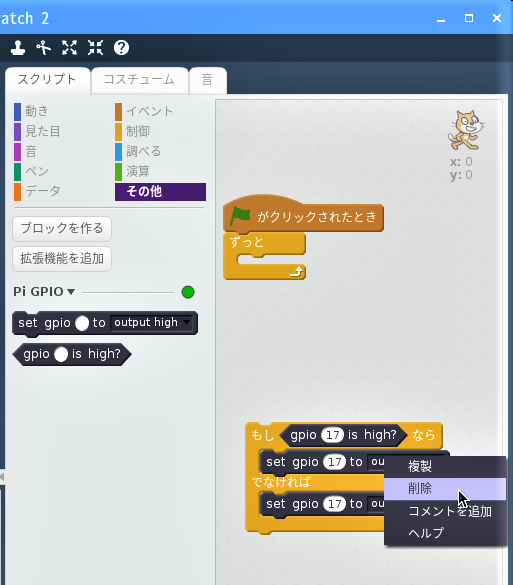Click the でなければ else label
The width and height of the screenshot is (513, 585).
tap(281, 482)
